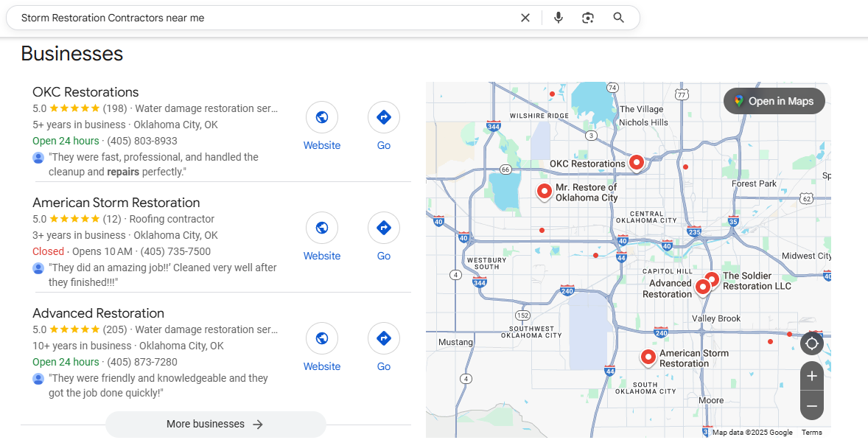Zoom out on the map
Viewport: 868px width, 440px height.
point(811,406)
